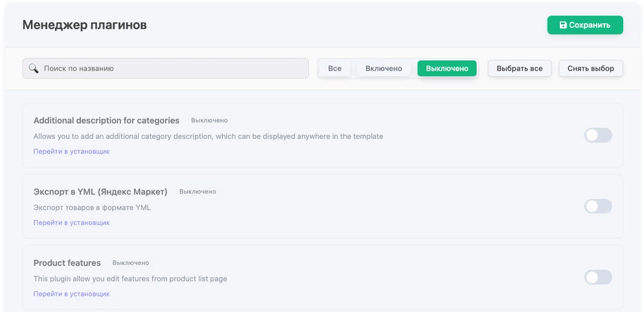644x312 pixels.
Task: Open installer link under Additional description plugin
Action: (71, 151)
